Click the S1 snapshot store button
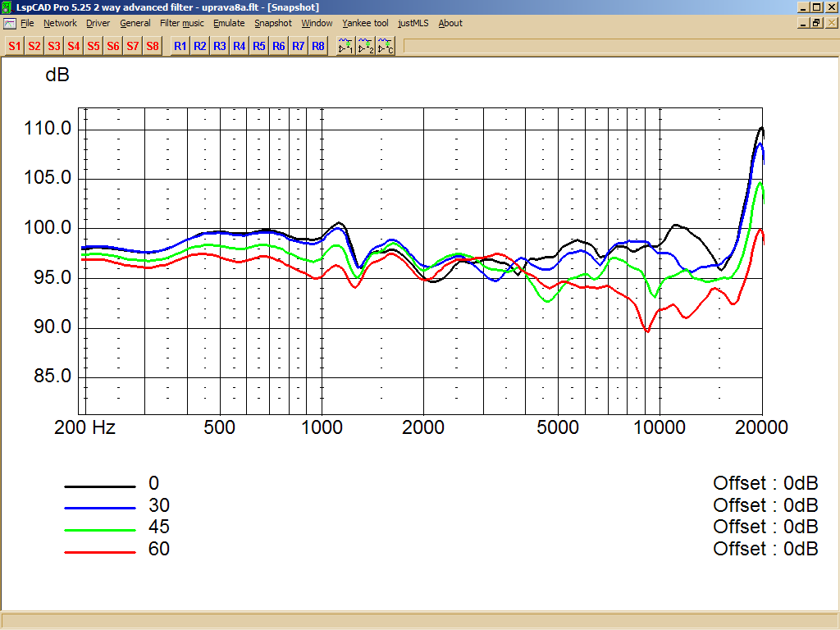This screenshot has width=840, height=630. [x=15, y=46]
